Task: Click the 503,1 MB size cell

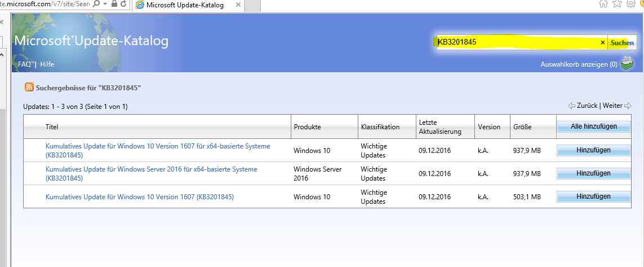Action: 527,196
